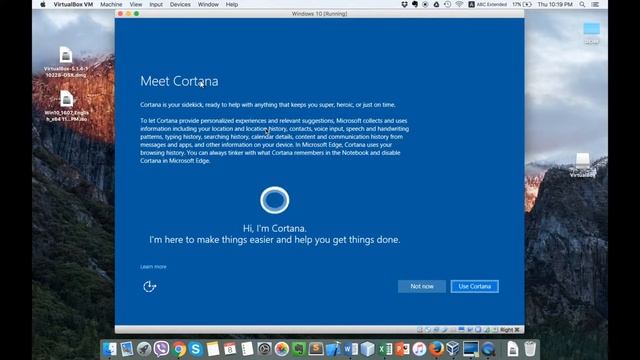Open the ABC Extended input source menu
640x360 pixels.
point(487,4)
